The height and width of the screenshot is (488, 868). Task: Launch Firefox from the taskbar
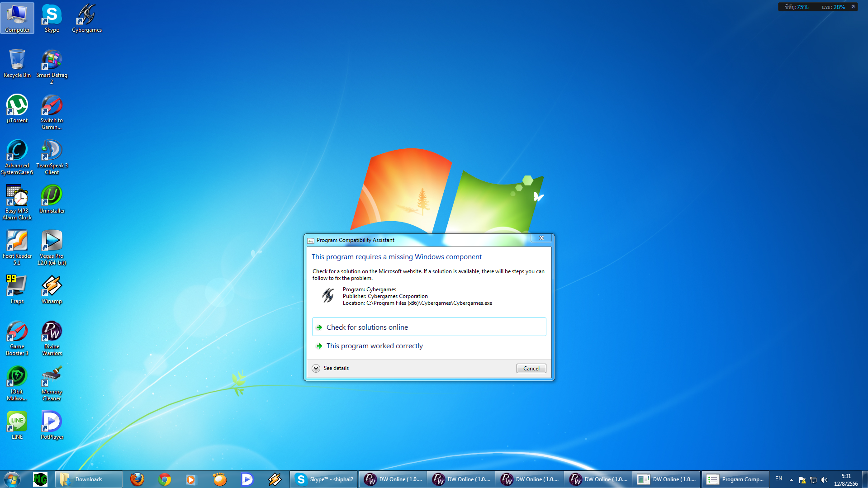pyautogui.click(x=137, y=479)
